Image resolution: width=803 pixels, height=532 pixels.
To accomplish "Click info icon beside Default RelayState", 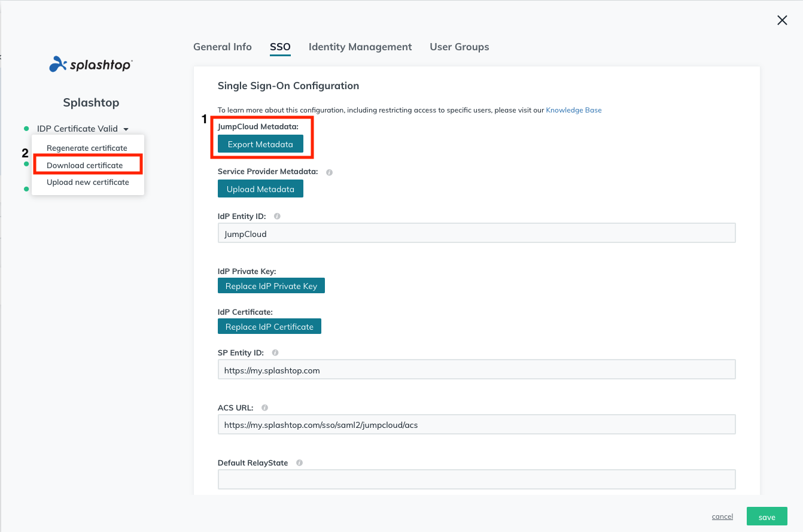I will [299, 463].
